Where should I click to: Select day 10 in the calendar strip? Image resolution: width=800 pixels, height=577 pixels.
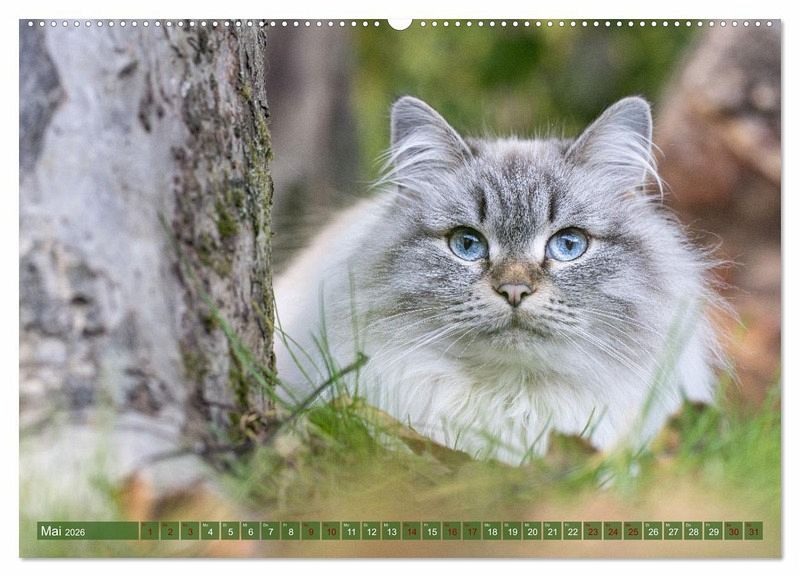click(x=331, y=531)
